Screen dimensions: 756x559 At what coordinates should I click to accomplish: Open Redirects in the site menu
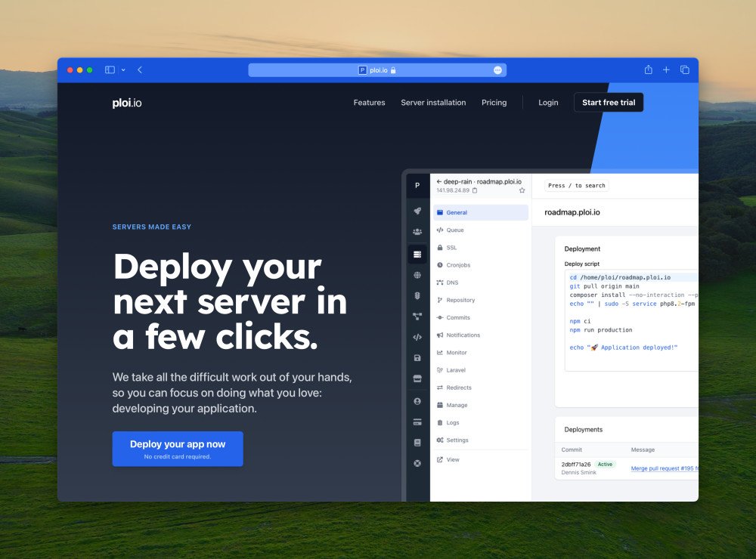[481, 388]
